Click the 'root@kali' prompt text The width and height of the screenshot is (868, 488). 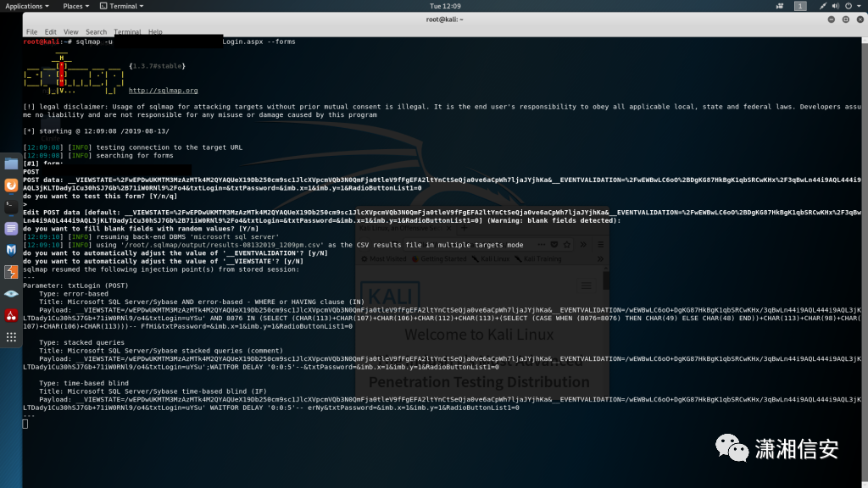(41, 42)
